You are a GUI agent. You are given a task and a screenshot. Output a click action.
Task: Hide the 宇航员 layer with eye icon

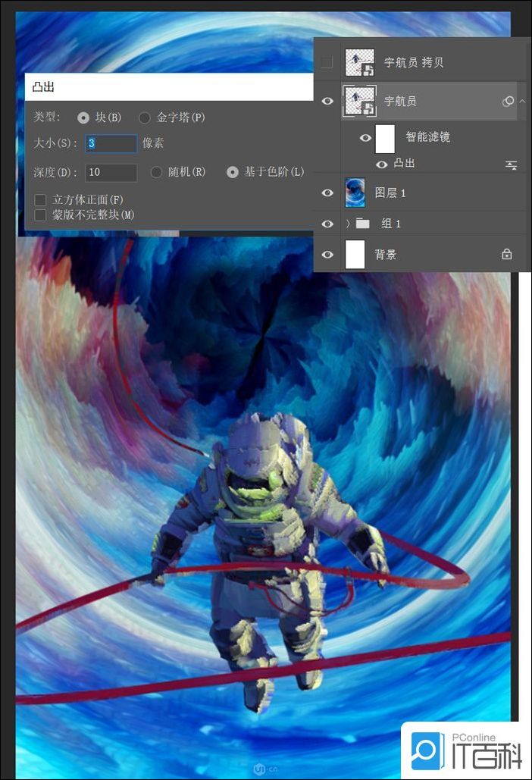click(x=327, y=101)
